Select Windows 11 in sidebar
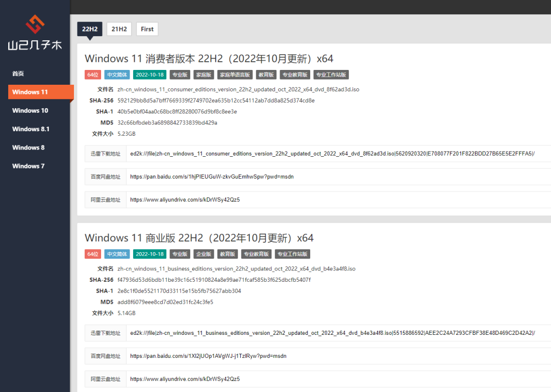Viewport: 551px width, 392px height. (x=31, y=92)
